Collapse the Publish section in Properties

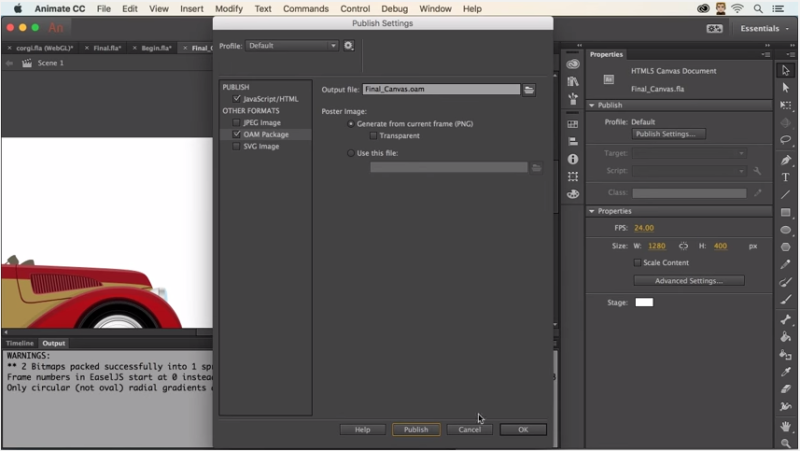pyautogui.click(x=591, y=105)
